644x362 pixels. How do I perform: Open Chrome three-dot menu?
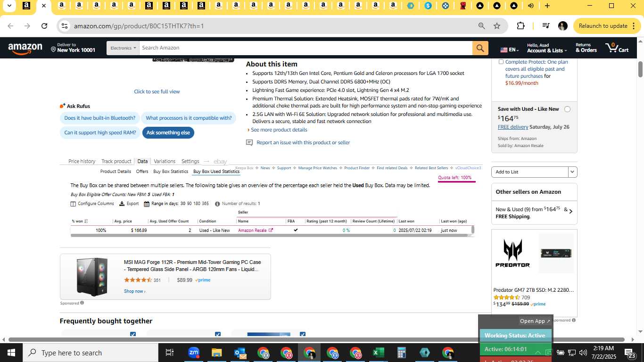pos(633,26)
